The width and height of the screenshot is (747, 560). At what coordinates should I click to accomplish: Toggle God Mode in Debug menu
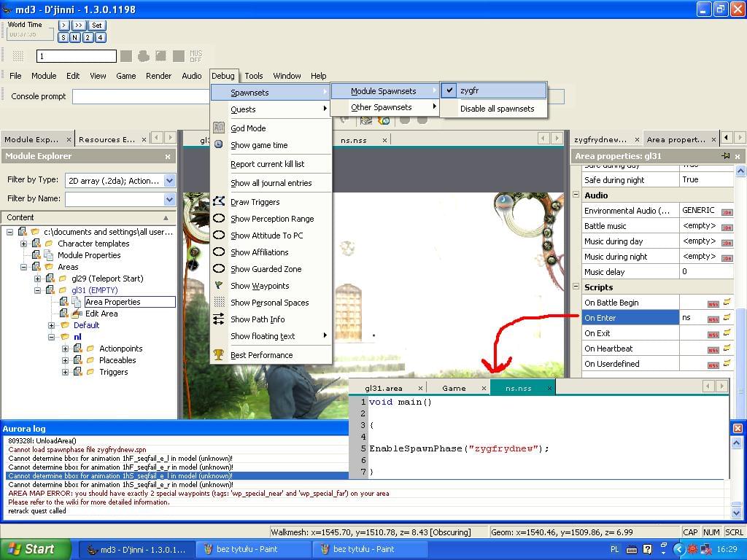[x=248, y=128]
